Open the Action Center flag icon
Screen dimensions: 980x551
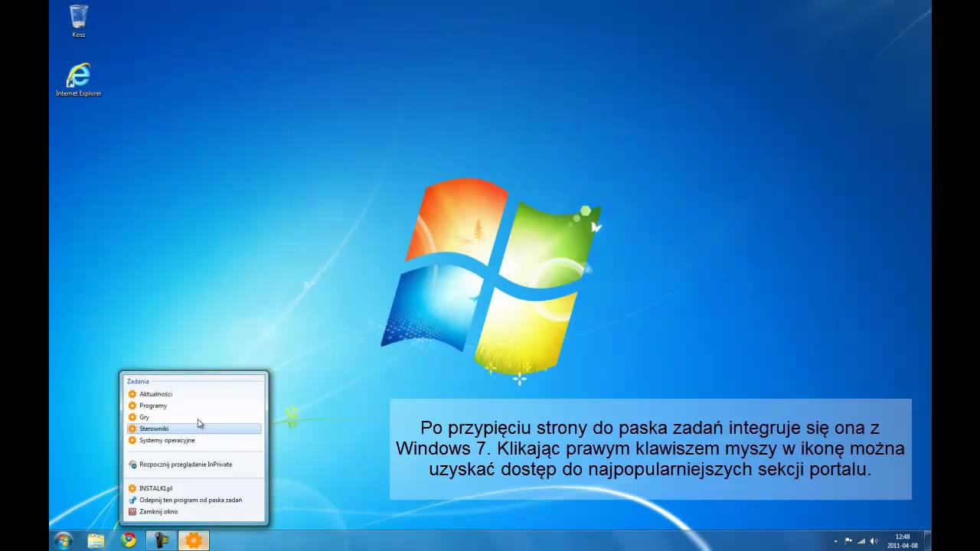848,541
